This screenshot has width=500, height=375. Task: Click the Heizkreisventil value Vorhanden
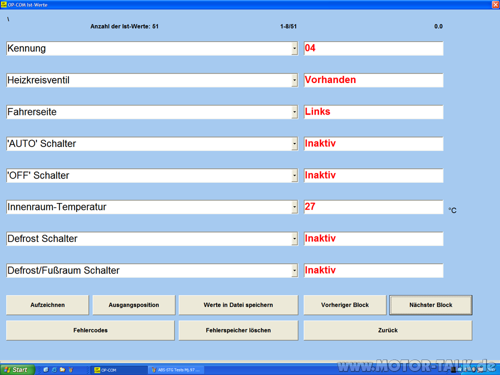pos(373,80)
